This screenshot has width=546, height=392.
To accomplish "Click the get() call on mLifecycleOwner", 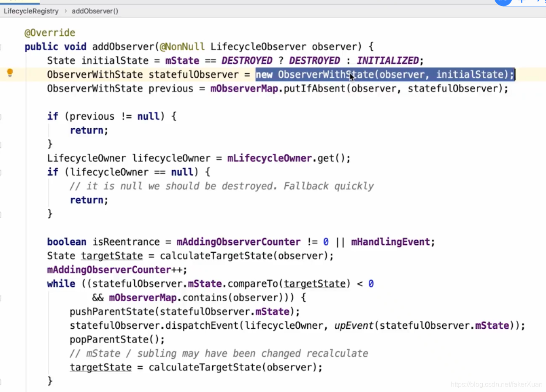I will (331, 158).
